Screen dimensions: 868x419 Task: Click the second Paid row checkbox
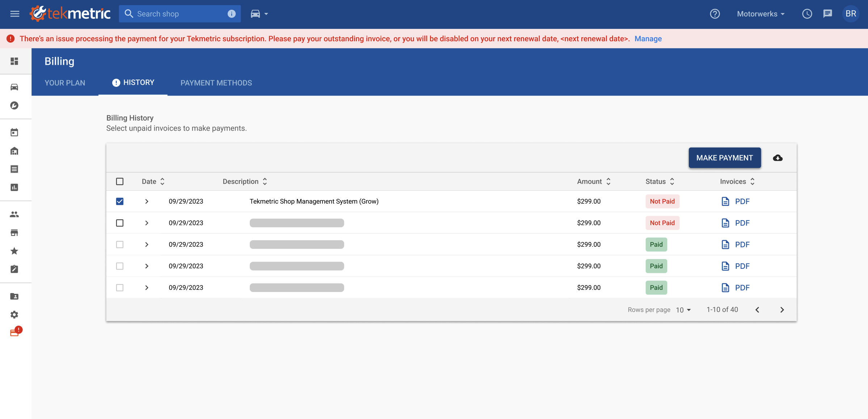point(120,266)
